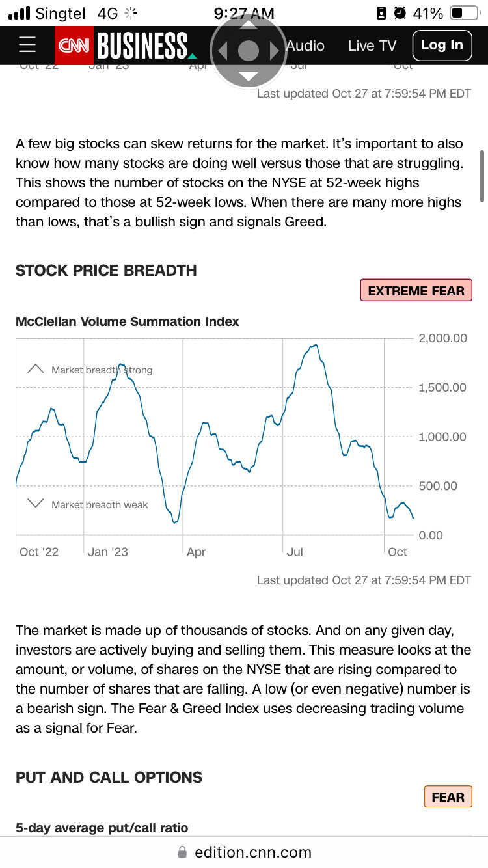Tap the July peak on the McClellan chart
The image size is (488, 868).
point(314,346)
